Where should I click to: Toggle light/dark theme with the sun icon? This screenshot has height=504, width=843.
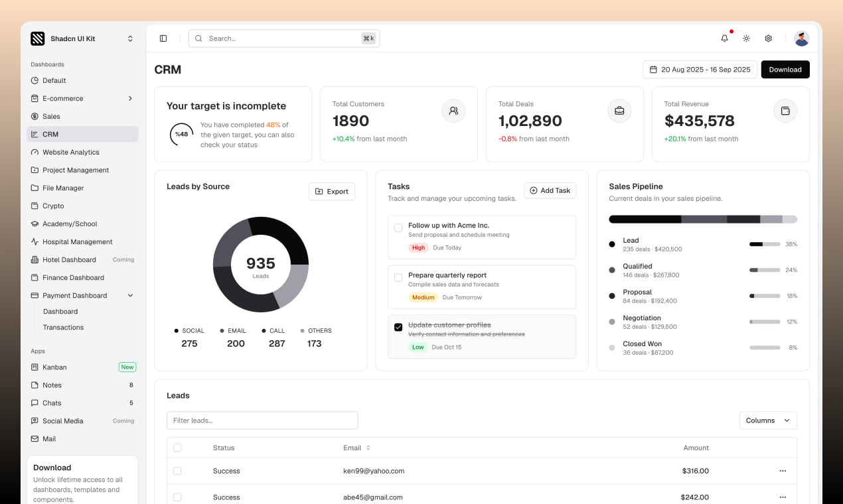(746, 38)
